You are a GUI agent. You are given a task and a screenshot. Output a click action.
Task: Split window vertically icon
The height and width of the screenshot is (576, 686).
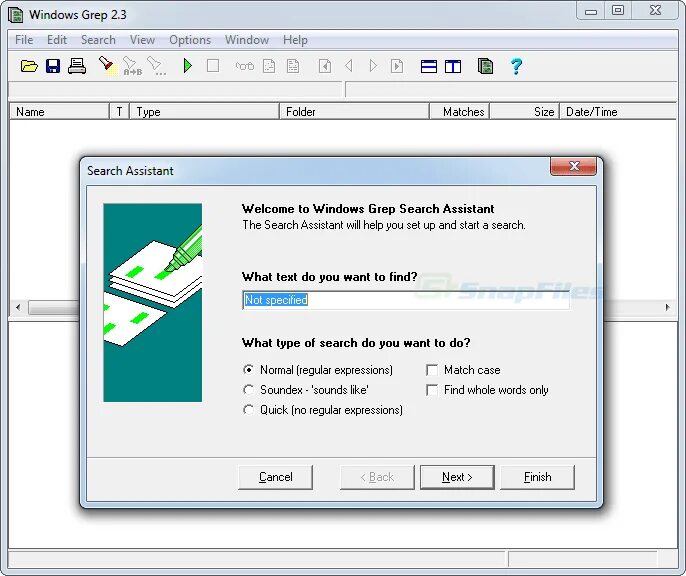[x=453, y=66]
